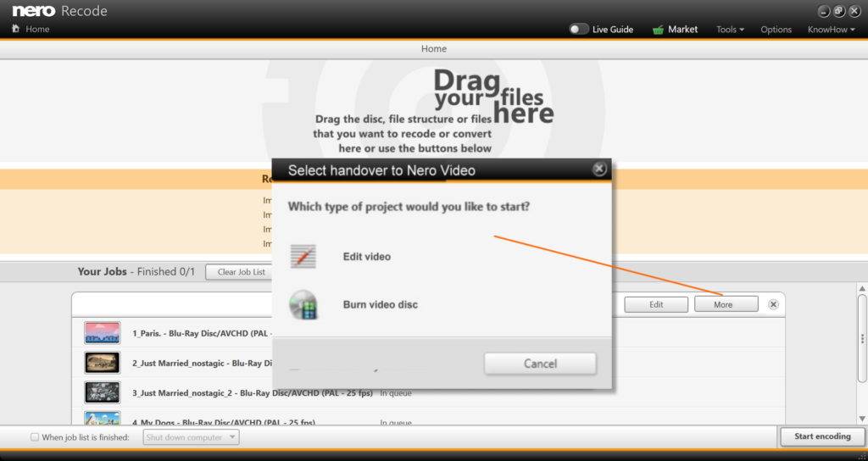868x461 pixels.
Task: Click the Home tab header
Action: pos(434,49)
